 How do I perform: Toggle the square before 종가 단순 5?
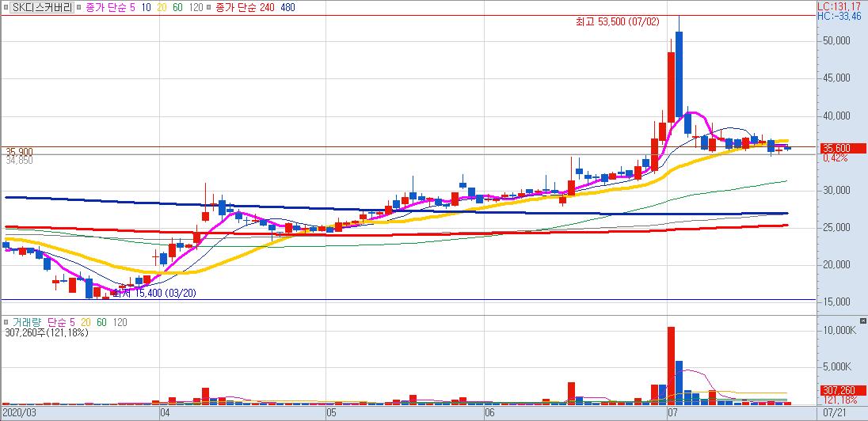click(80, 8)
